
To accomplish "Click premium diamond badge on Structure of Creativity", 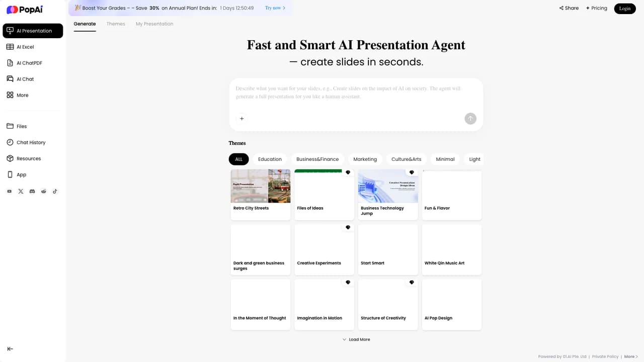I will (x=412, y=283).
